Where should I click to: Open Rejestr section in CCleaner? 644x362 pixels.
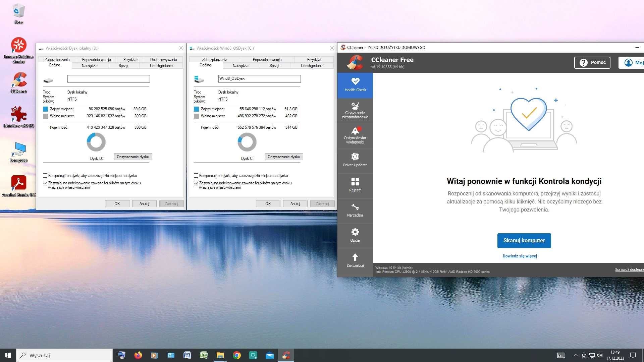tap(355, 186)
